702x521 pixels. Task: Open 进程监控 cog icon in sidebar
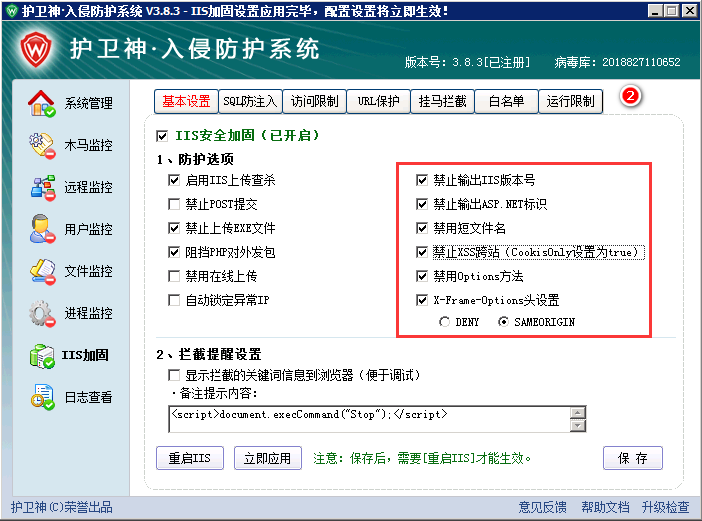coord(42,313)
